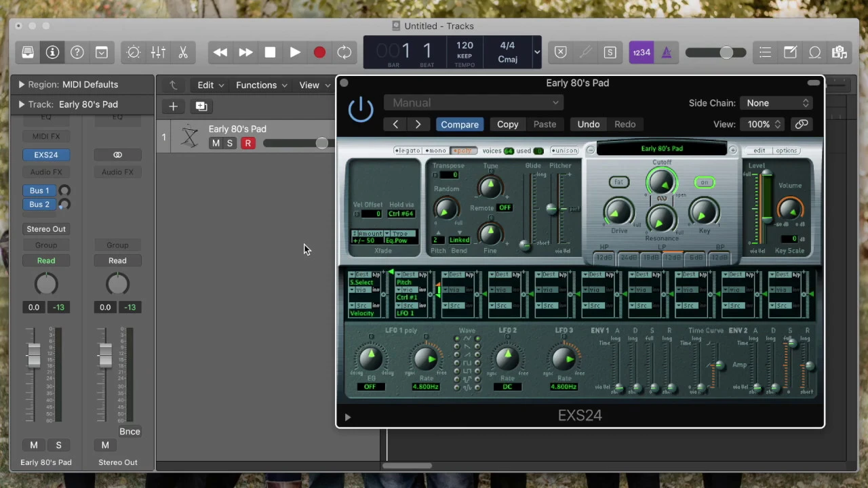The image size is (868, 488).
Task: Solo the Early 80's Pad channel strip
Action: (x=58, y=445)
